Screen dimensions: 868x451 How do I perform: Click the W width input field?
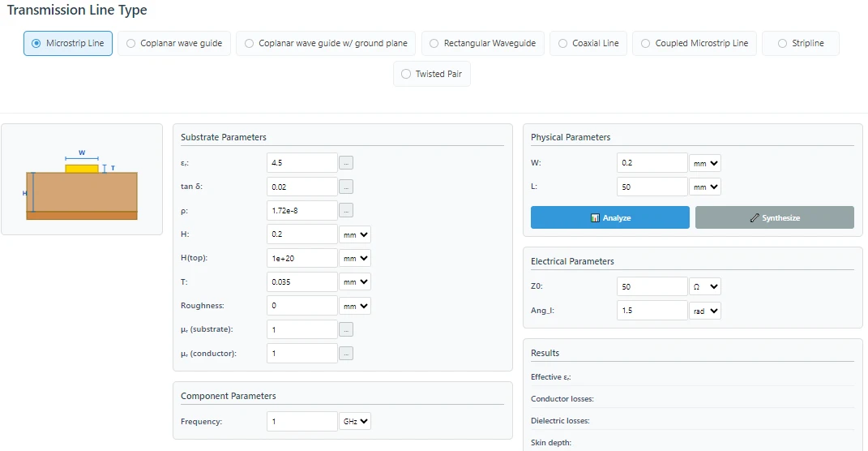tap(652, 163)
